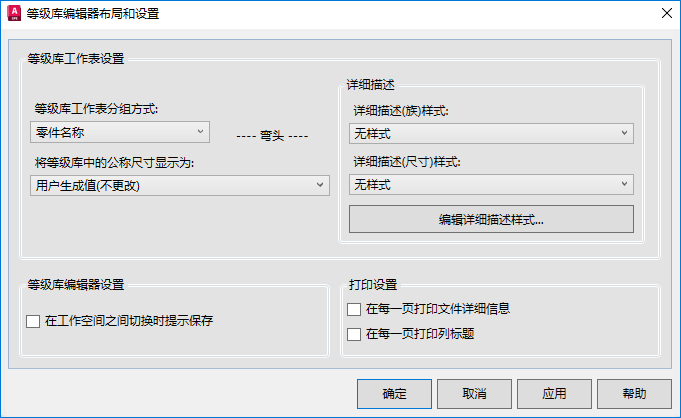This screenshot has height=418, width=681.
Task: Enable 在工作空间之间切换时提示保存 checkbox
Action: (x=33, y=322)
